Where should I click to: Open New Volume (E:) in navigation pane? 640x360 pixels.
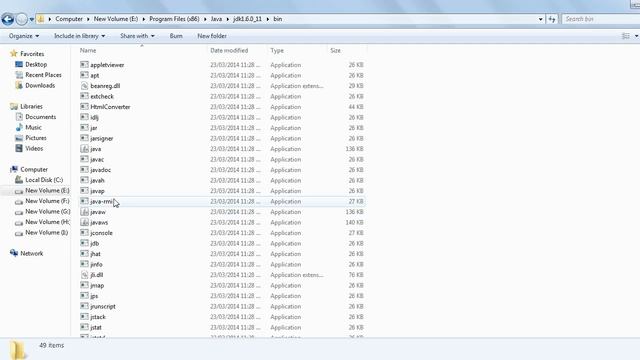pos(47,191)
